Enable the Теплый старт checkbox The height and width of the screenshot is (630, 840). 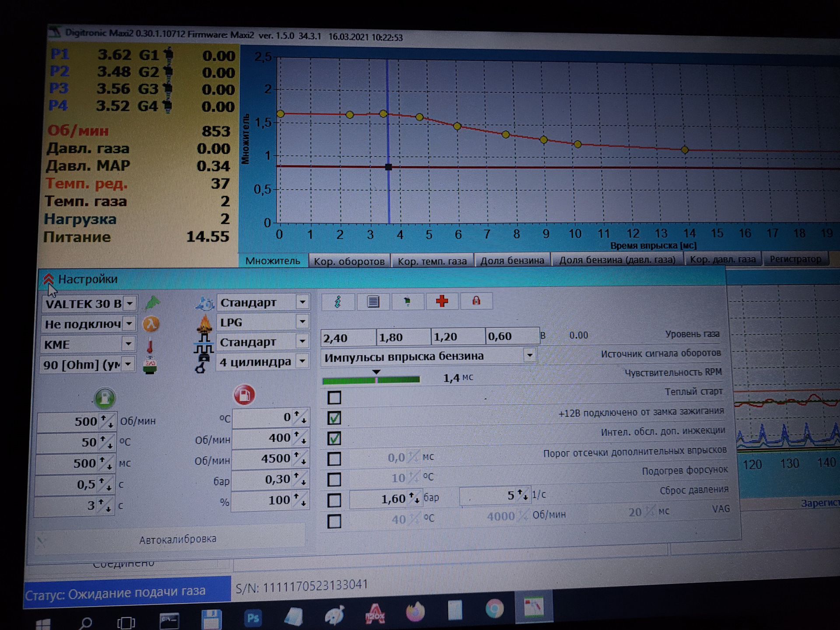coord(334,398)
